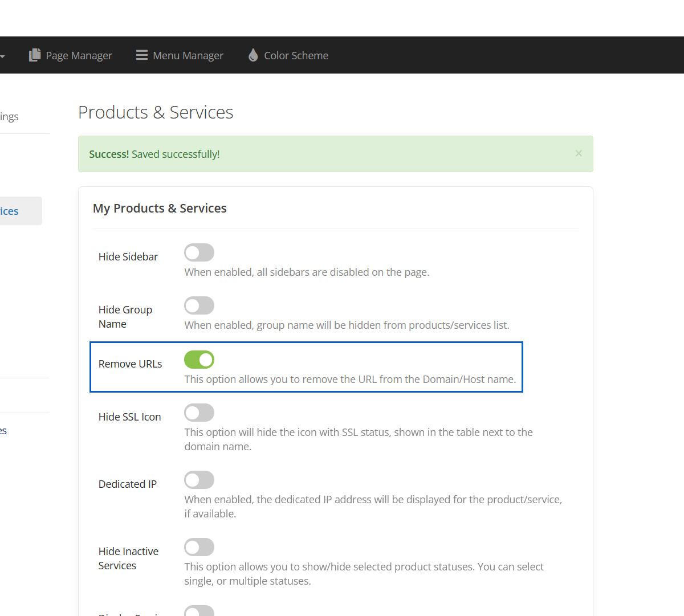Viewport: 684px width, 616px height.
Task: Click the Menu Manager hamburger icon
Action: (141, 55)
